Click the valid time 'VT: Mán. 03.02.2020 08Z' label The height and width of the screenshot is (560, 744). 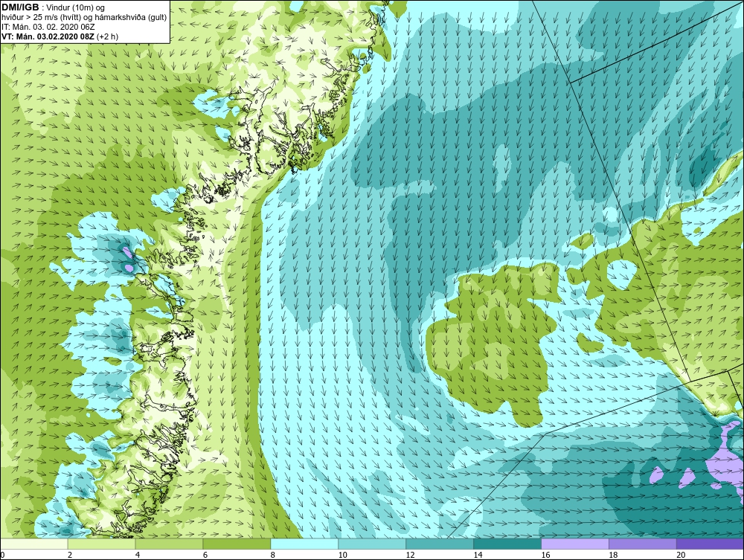(48, 36)
